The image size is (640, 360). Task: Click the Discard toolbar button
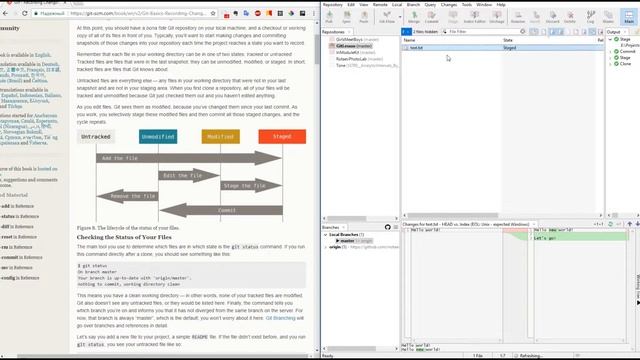pyautogui.click(x=552, y=17)
